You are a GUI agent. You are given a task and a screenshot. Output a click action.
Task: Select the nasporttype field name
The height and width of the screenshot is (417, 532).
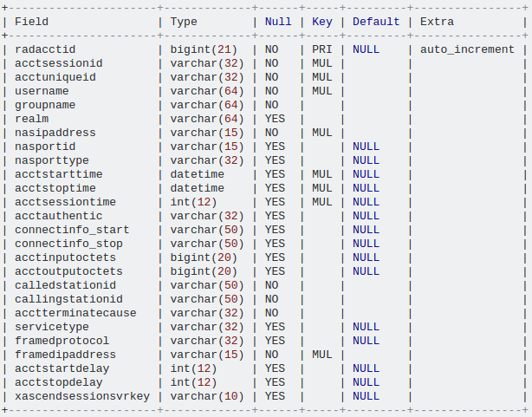pyautogui.click(x=52, y=160)
